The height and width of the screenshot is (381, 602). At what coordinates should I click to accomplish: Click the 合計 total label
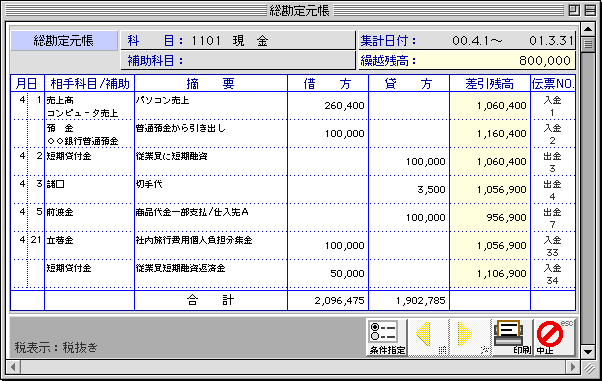pos(211,300)
